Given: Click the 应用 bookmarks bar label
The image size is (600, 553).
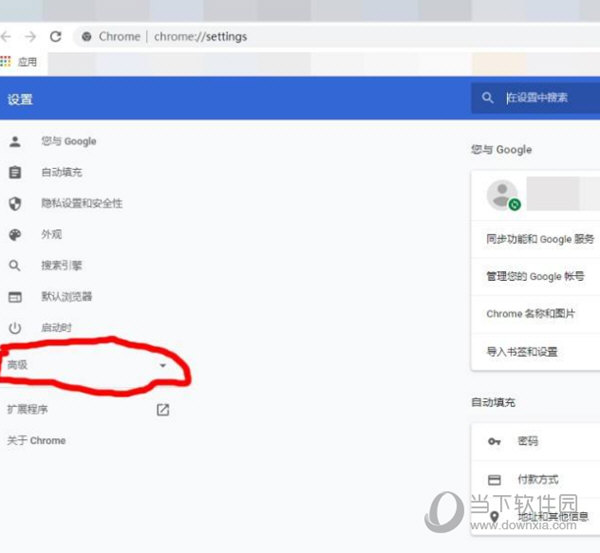Looking at the screenshot, I should [28, 62].
